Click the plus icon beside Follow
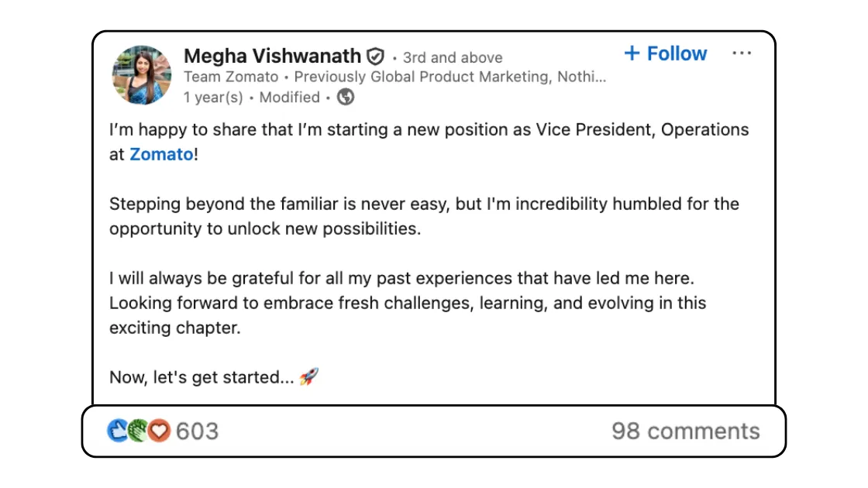This screenshot has height=488, width=868. tap(632, 53)
